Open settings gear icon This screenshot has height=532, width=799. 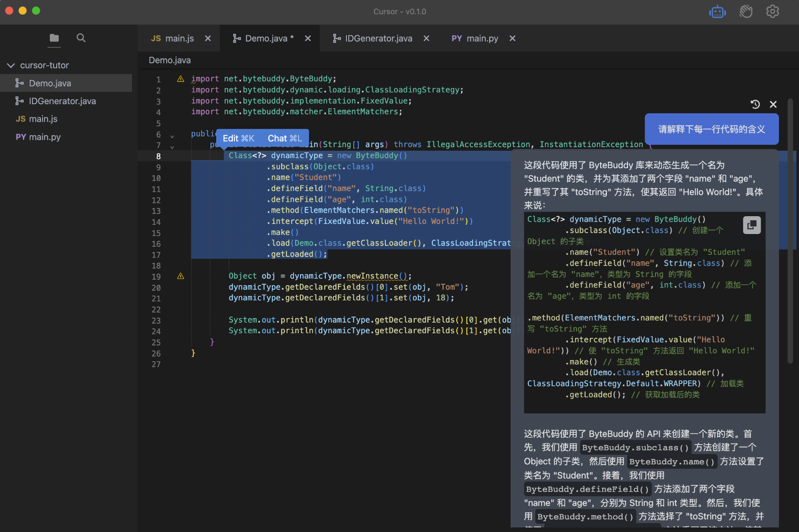[772, 11]
